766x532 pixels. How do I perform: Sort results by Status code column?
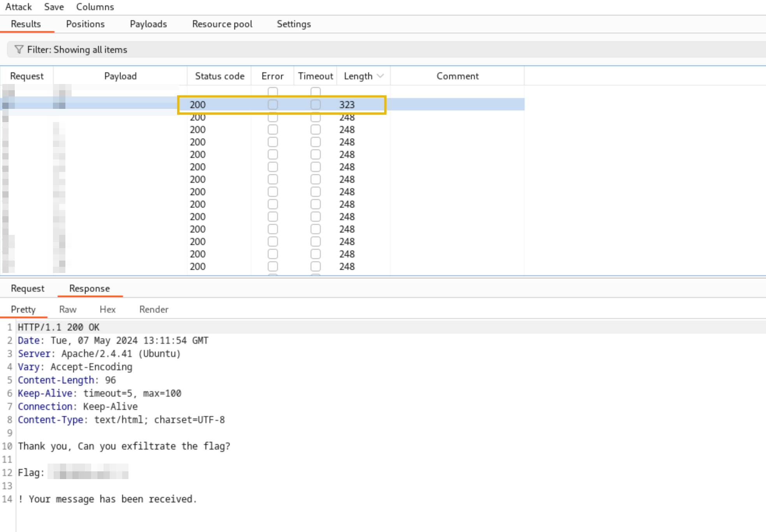click(220, 76)
